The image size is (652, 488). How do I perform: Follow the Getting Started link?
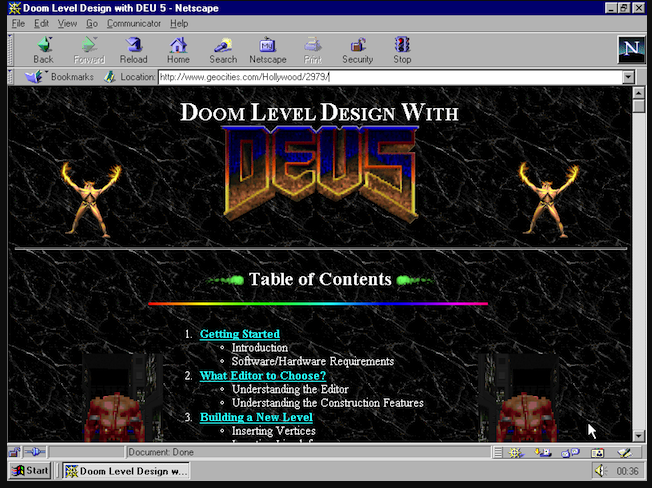click(x=240, y=334)
